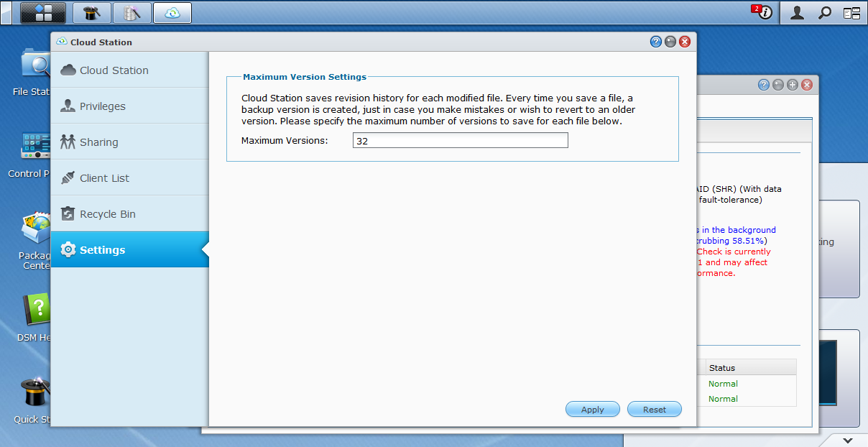Viewport: 868px width, 447px height.
Task: Switch to the Sharing section
Action: click(130, 142)
